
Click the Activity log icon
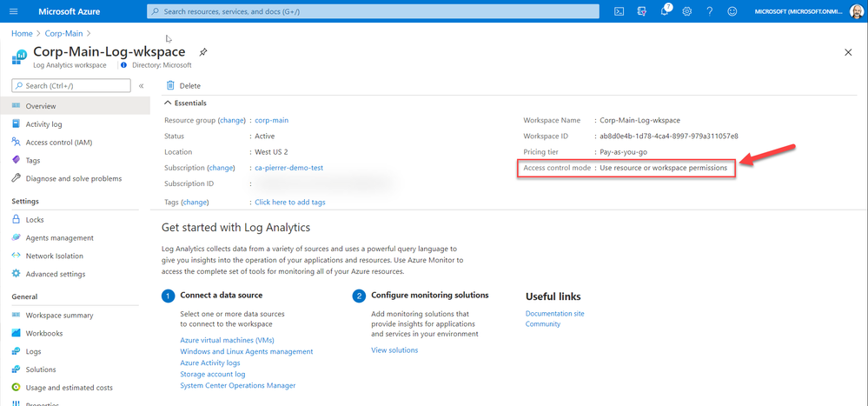tap(16, 124)
